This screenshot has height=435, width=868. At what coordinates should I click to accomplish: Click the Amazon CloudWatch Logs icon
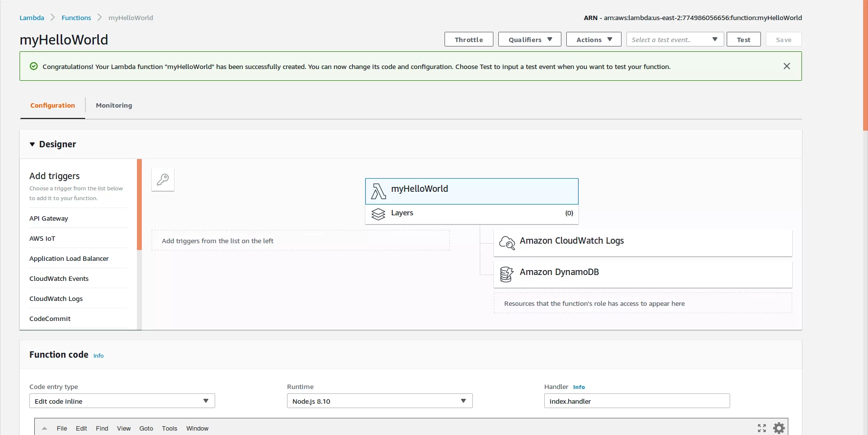coord(507,242)
